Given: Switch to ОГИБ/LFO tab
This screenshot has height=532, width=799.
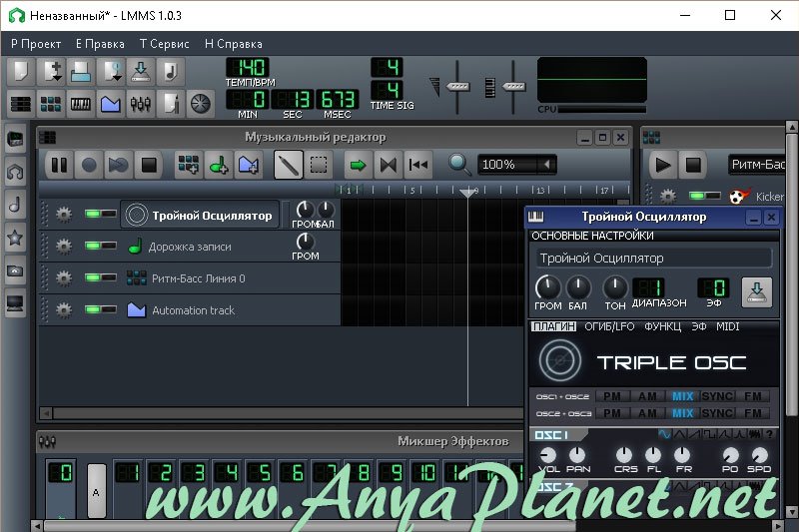Looking at the screenshot, I should [609, 326].
